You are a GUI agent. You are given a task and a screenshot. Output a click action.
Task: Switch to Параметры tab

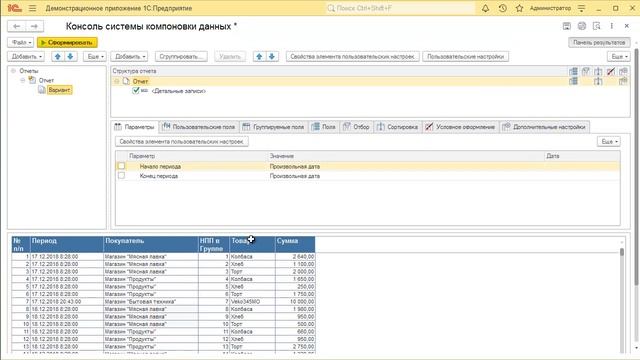pos(134,127)
